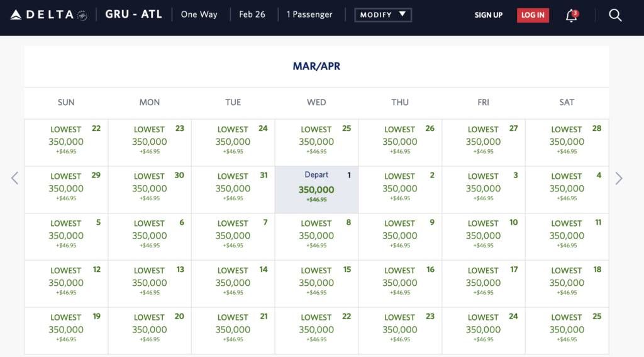Select the Depart date April 1

[x=317, y=190]
